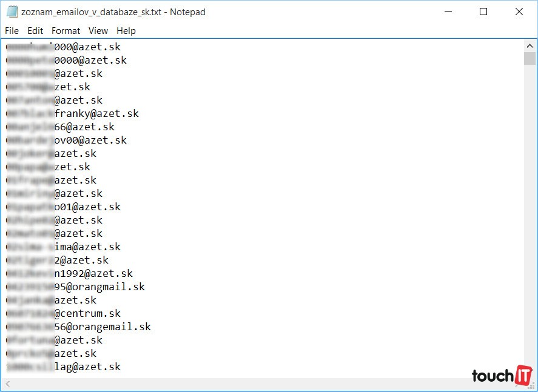This screenshot has width=538, height=392.
Task: Click the line ending 66@azet.sk
Action: 61,127
